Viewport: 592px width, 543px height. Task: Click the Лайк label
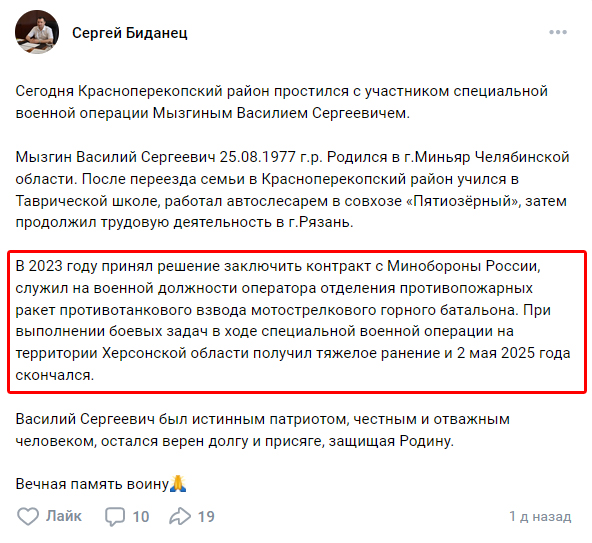pos(64,516)
